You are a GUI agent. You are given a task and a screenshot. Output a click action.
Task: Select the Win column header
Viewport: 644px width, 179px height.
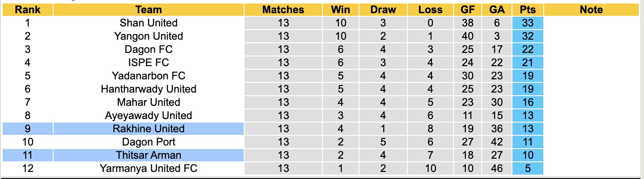(x=340, y=10)
